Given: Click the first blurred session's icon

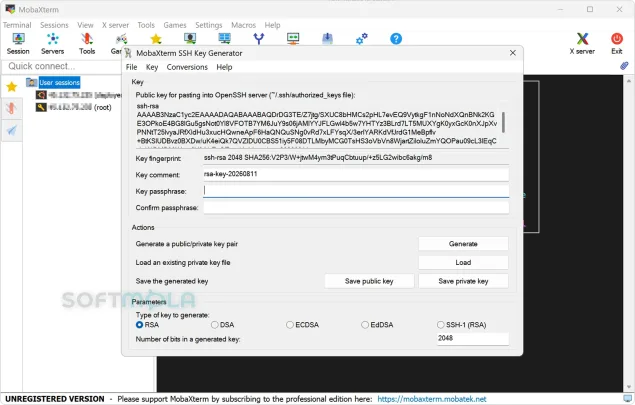Looking at the screenshot, I should pyautogui.click(x=41, y=95).
